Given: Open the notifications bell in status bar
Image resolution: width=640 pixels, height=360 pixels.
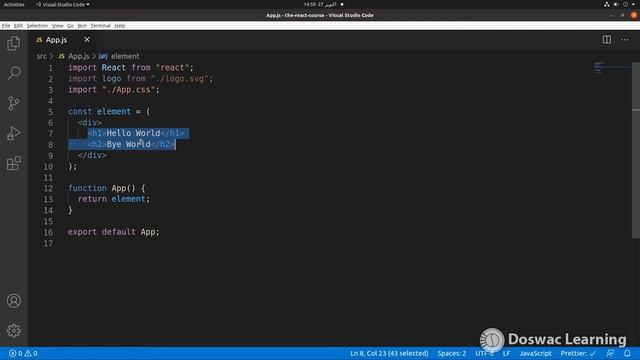Looking at the screenshot, I should pyautogui.click(x=627, y=353).
